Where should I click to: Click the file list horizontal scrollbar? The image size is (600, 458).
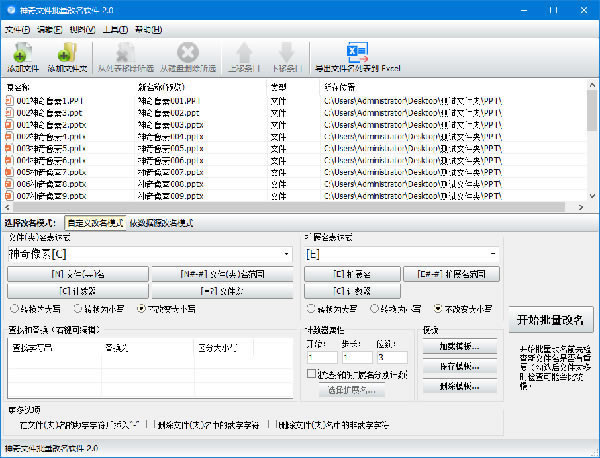[289, 207]
